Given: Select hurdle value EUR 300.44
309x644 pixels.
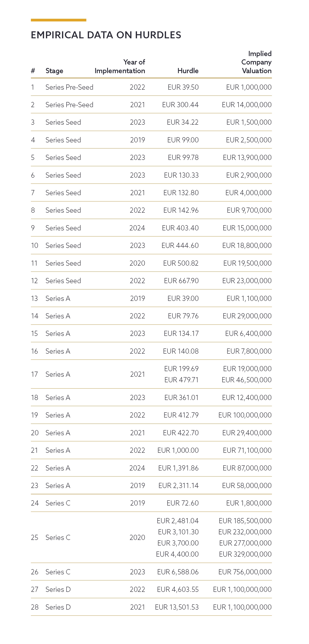Looking at the screenshot, I should [180, 105].
